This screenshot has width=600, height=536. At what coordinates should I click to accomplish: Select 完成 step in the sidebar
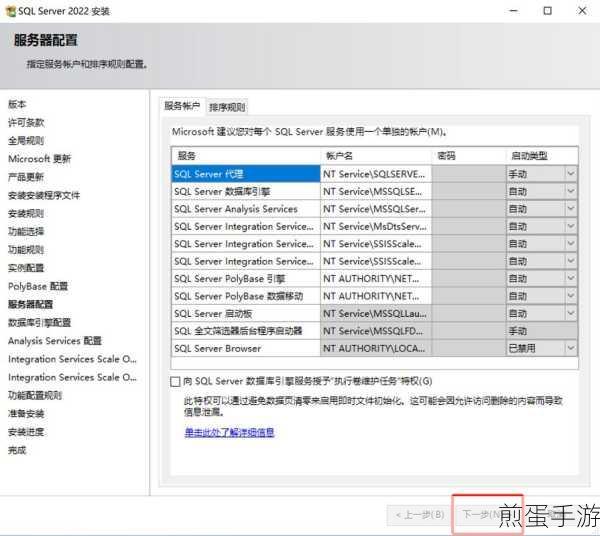click(17, 450)
